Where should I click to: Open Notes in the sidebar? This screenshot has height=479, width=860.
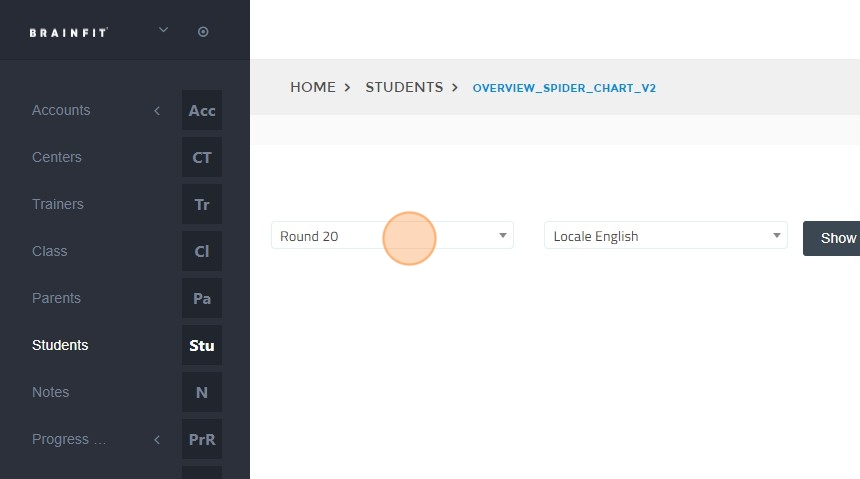click(50, 392)
